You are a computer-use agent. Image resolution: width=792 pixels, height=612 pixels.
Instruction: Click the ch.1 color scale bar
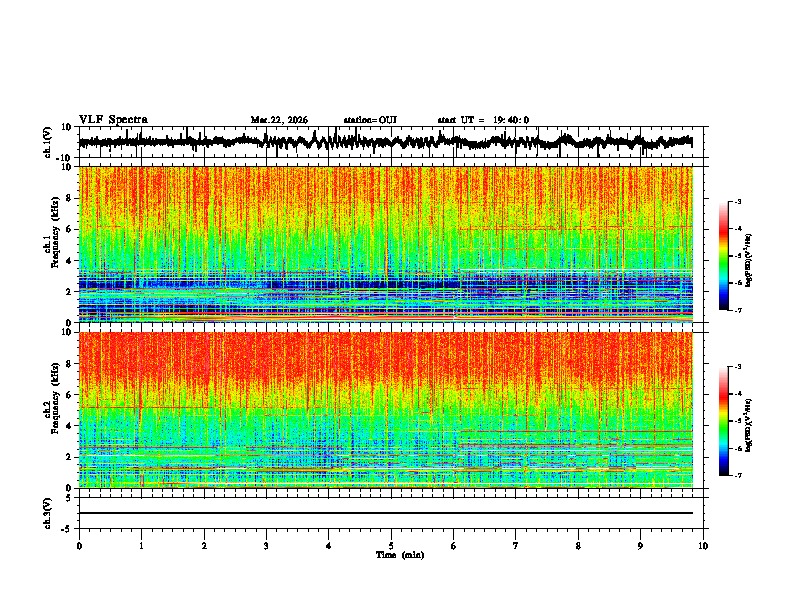[724, 256]
